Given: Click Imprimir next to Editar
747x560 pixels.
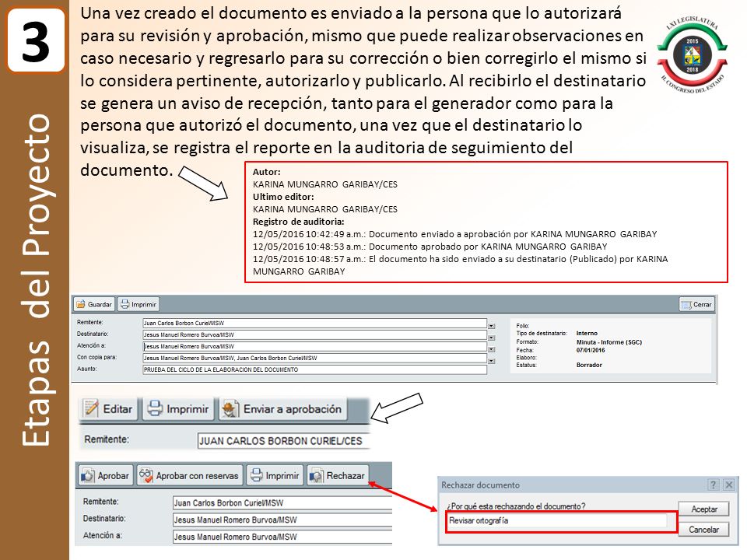Looking at the screenshot, I should [x=177, y=409].
